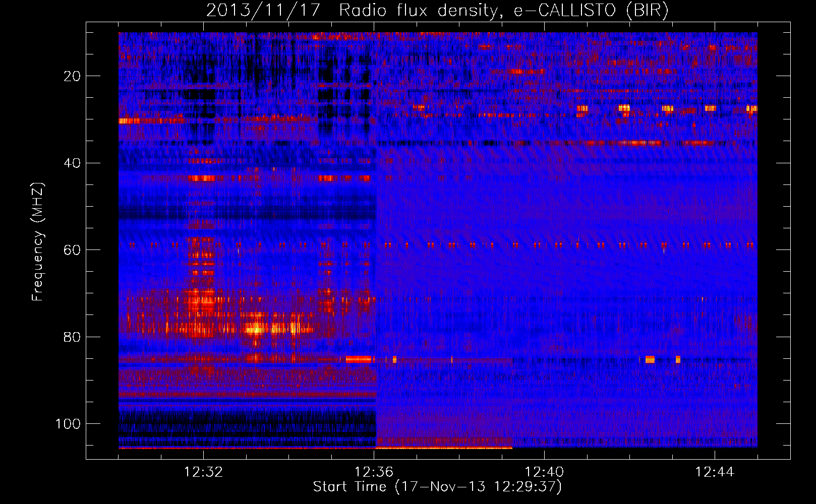Click the 20 MHz frequency tick label
Image resolution: width=816 pixels, height=504 pixels.
72,76
